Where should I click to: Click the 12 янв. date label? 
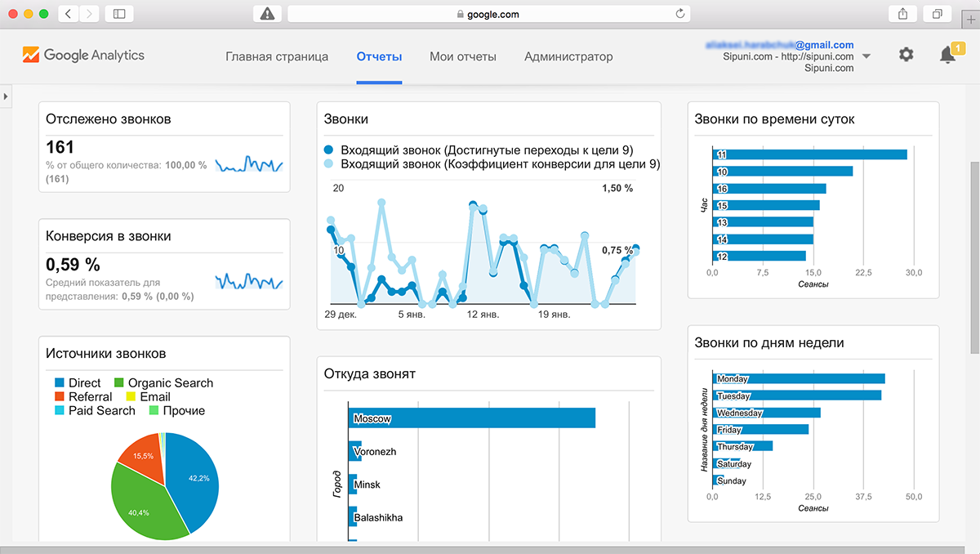484,314
